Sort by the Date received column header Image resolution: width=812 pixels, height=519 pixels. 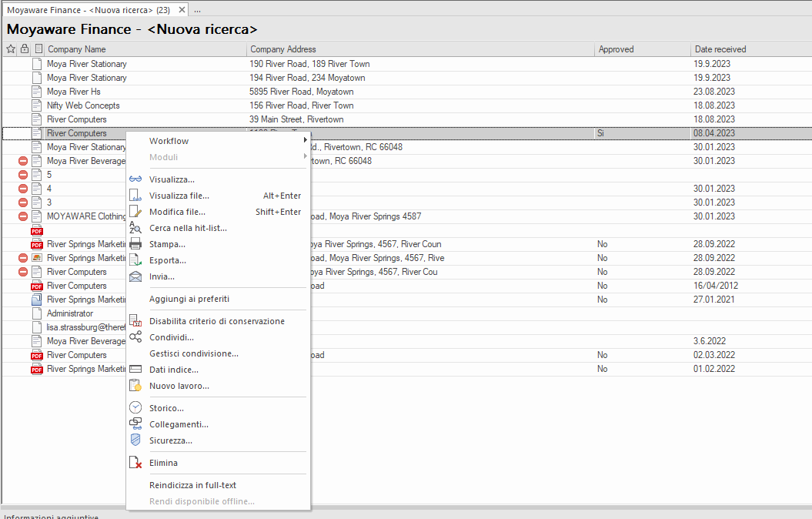(719, 49)
